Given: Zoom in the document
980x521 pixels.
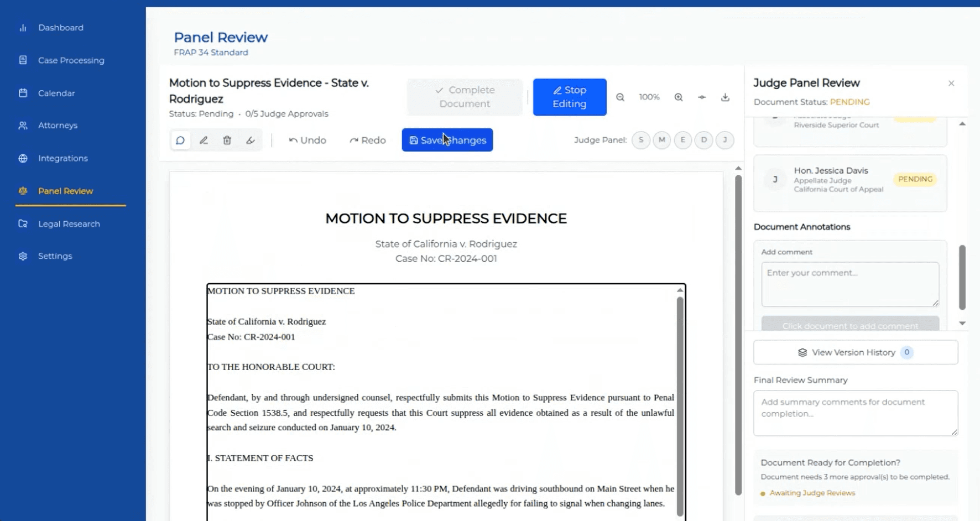Looking at the screenshot, I should (679, 97).
